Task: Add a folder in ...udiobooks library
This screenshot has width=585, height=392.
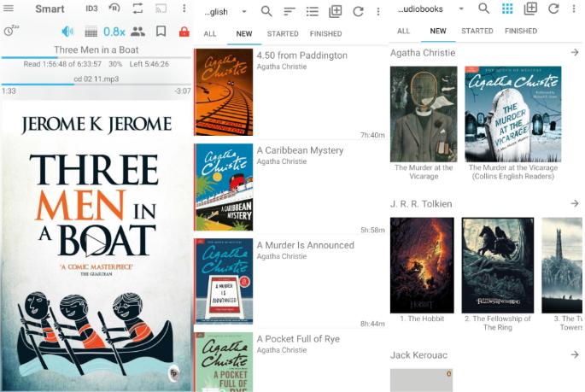Action: coord(530,9)
